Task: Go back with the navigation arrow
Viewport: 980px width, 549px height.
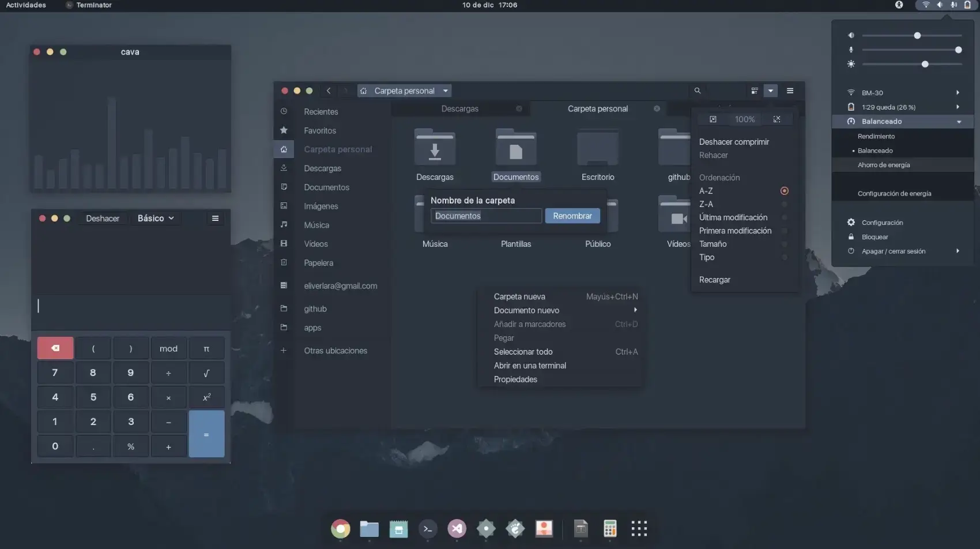Action: tap(329, 91)
